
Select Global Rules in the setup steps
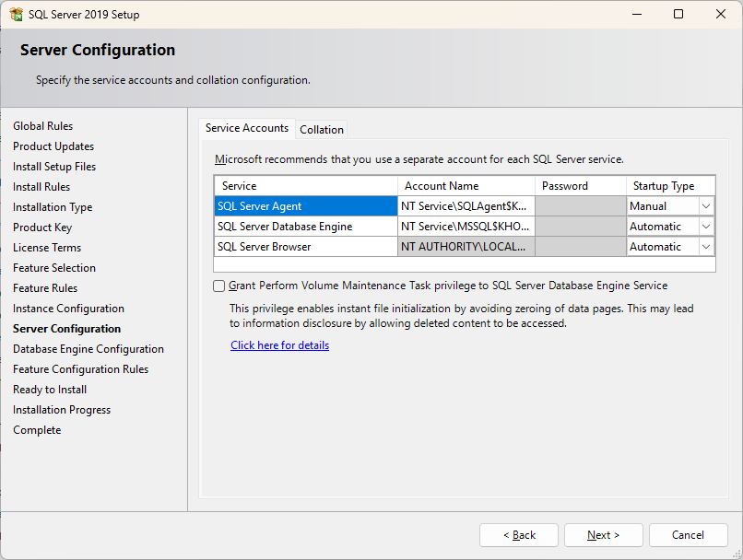click(42, 126)
